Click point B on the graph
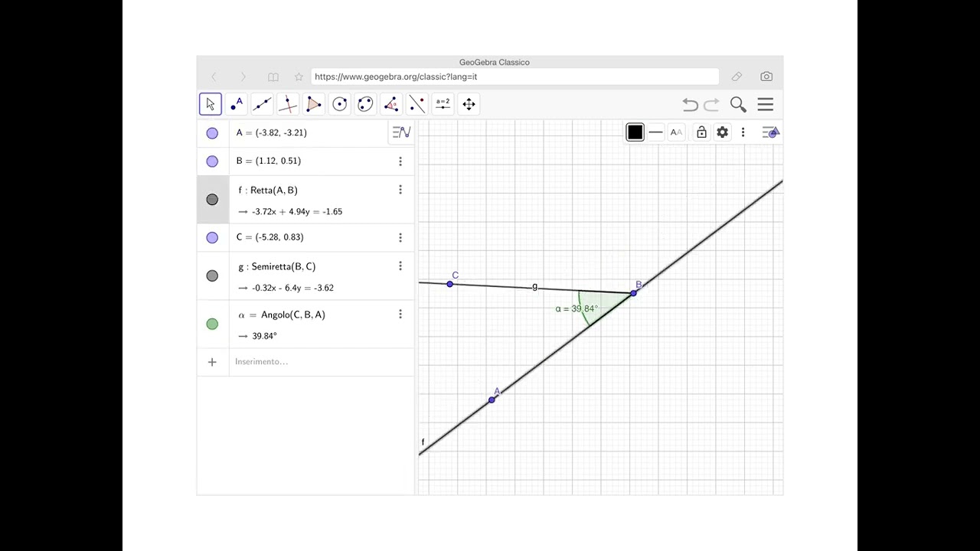980x551 pixels. click(633, 293)
